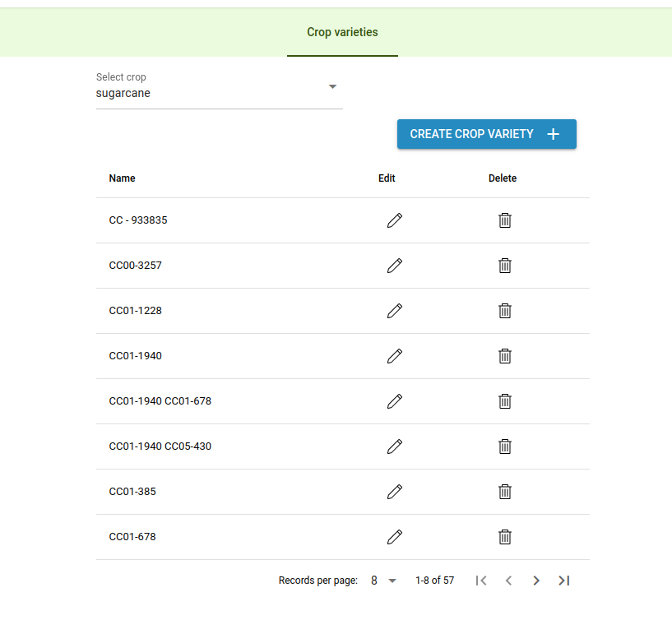Delete the CC01-678 crop variety
This screenshot has height=620, width=672.
pos(504,537)
